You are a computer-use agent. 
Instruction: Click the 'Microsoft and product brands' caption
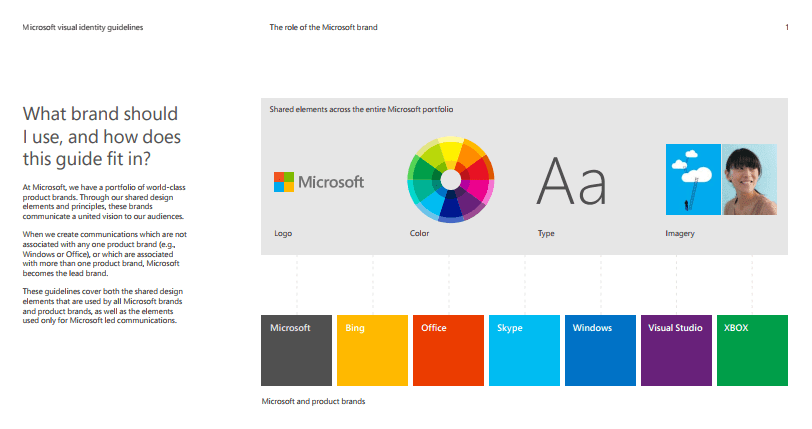click(x=313, y=402)
